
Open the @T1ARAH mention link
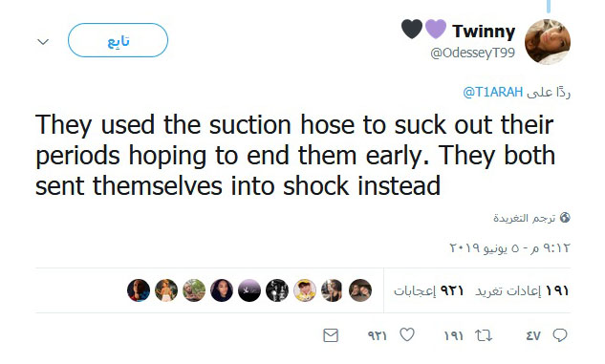tap(493, 92)
